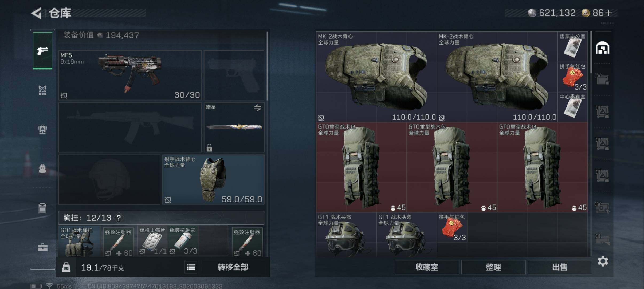The image size is (644, 289).
Task: Click the warehouse scrollbar on the right
Action: (x=591, y=52)
